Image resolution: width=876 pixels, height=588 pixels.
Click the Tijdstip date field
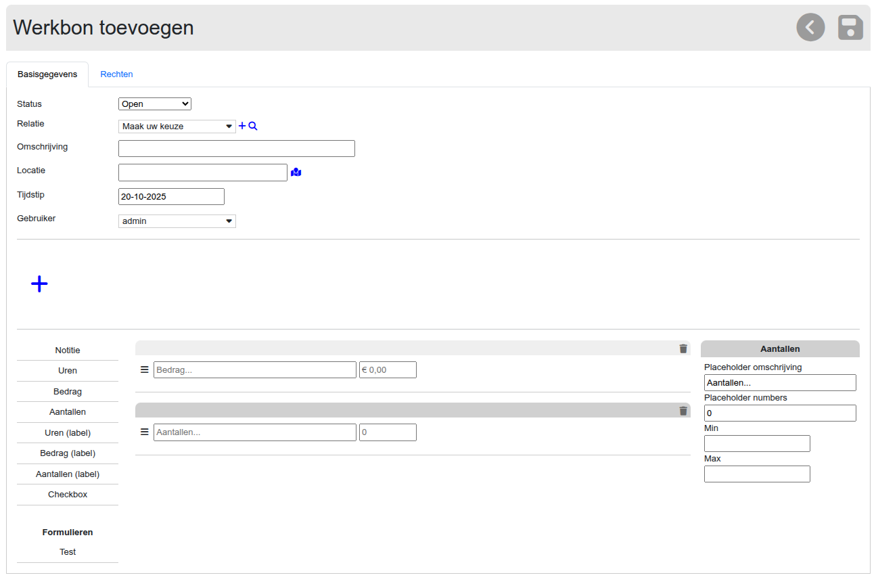point(171,197)
